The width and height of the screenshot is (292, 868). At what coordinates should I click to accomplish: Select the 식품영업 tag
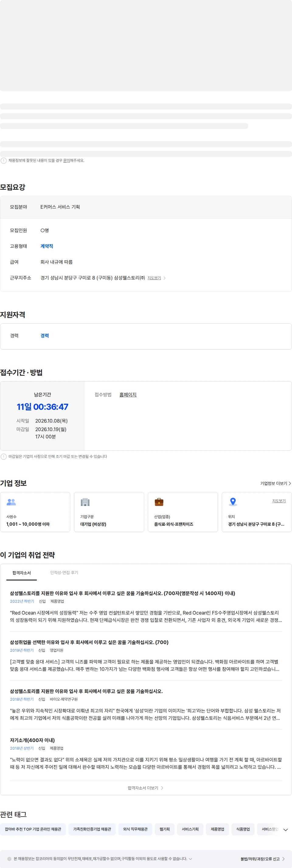click(x=243, y=829)
